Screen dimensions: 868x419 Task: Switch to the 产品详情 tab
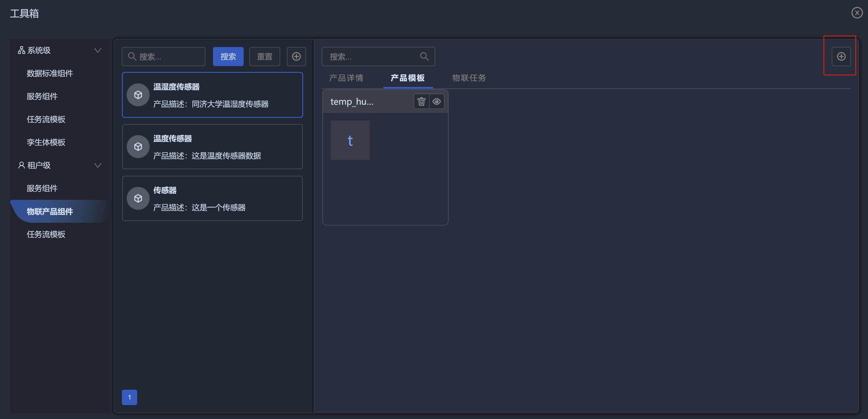click(x=346, y=78)
